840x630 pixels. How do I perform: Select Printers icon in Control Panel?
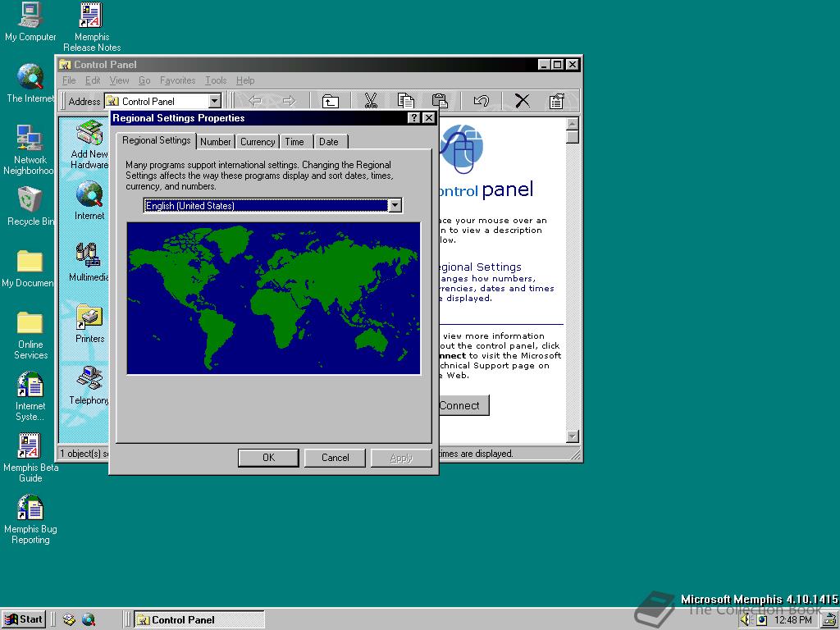(x=89, y=324)
